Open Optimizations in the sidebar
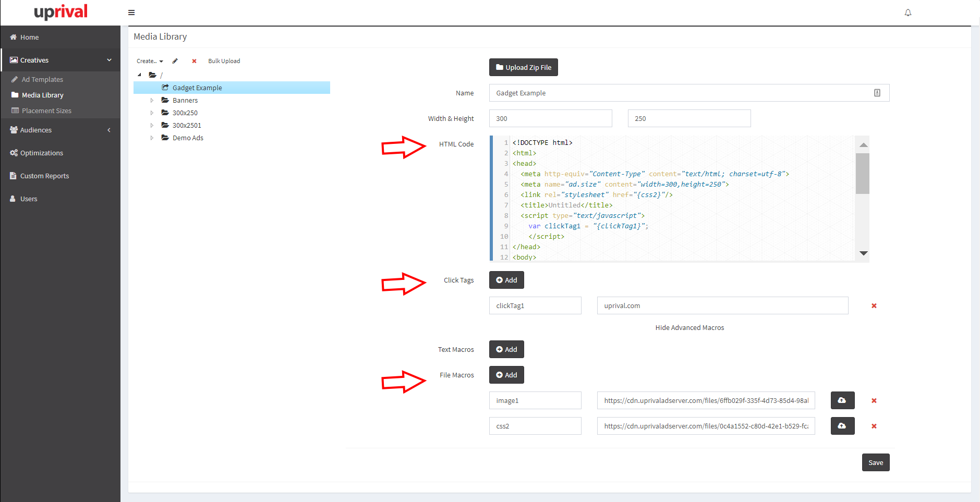This screenshot has height=502, width=980. [x=60, y=153]
